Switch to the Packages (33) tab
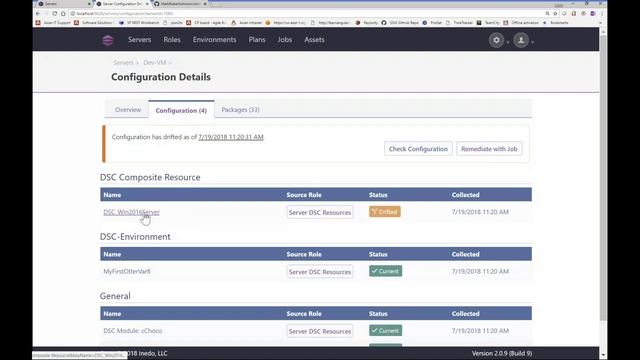Viewport: 640px width, 360px height. click(x=240, y=109)
